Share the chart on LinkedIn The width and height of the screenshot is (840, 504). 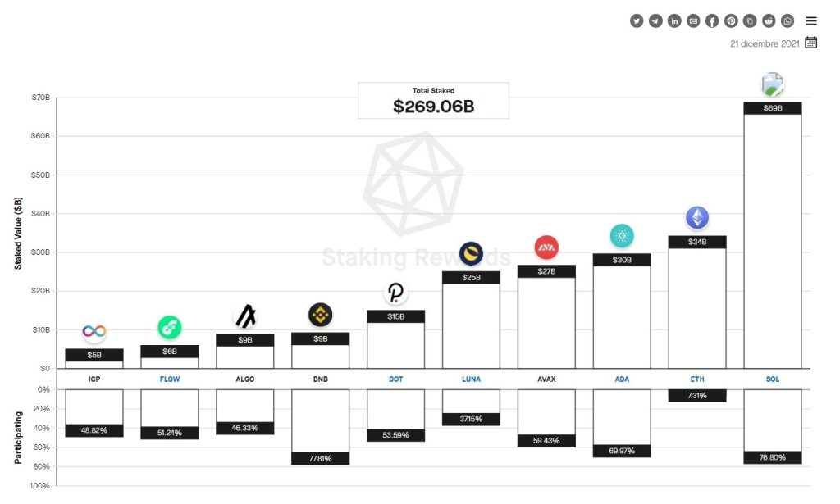pos(674,21)
